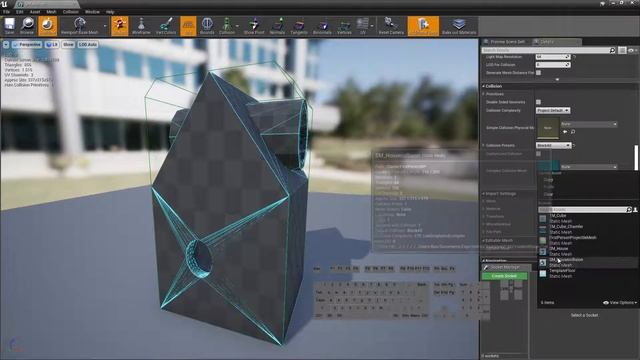Open the Help menu
The height and width of the screenshot is (360, 640).
coord(110,12)
